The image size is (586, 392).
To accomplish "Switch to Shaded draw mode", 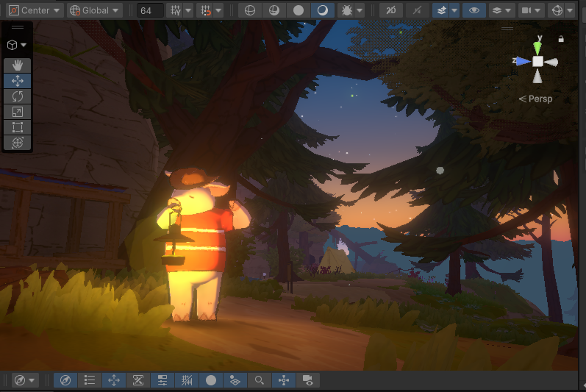I will 323,10.
